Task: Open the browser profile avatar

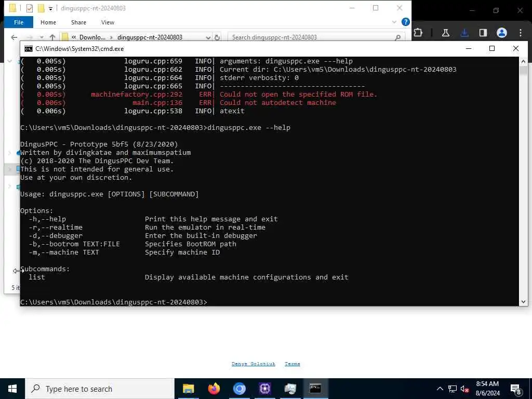Action: coord(502,33)
